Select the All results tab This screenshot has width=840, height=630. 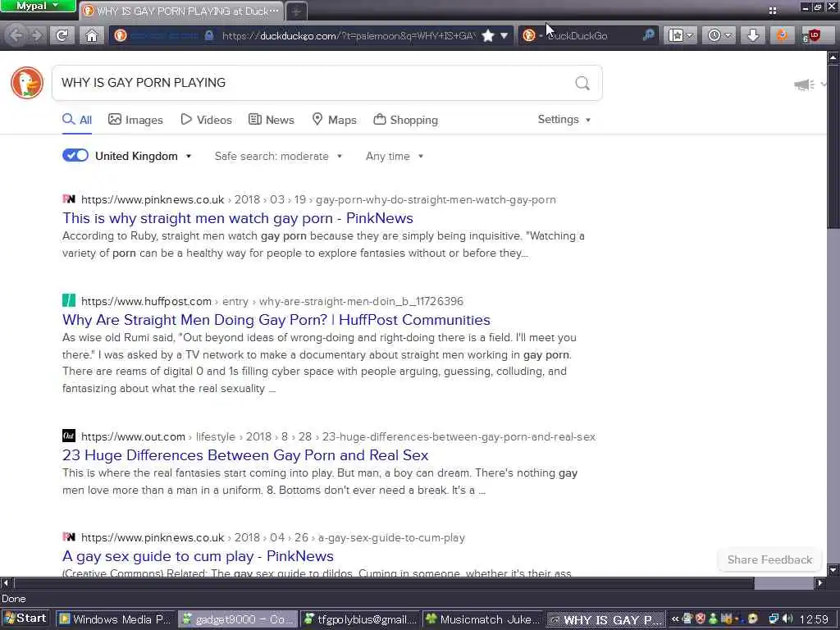(x=77, y=120)
